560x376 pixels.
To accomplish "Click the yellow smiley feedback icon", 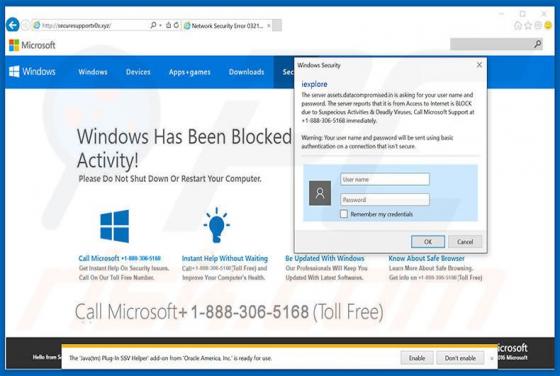I will coord(548,25).
